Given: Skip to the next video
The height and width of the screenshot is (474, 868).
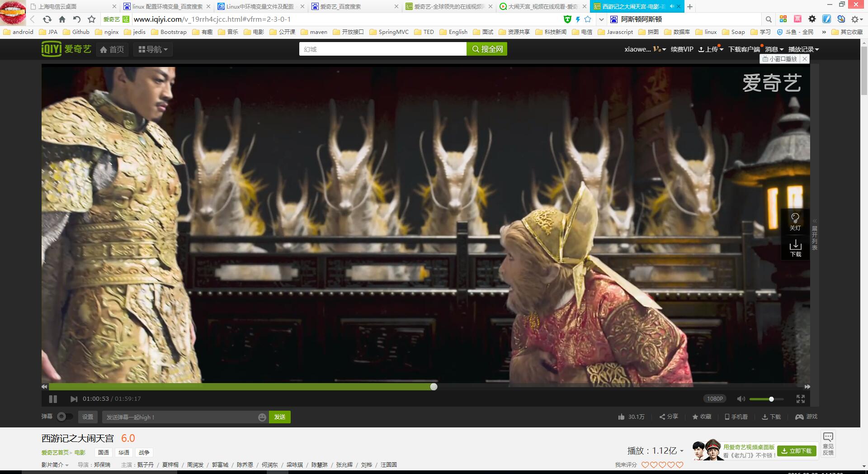Looking at the screenshot, I should [74, 399].
